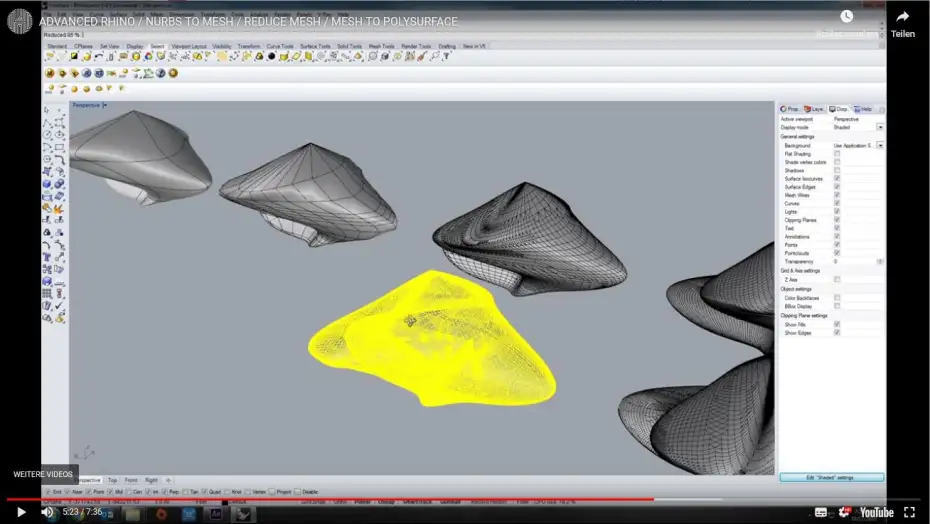Click the selection arrow tool in left toolbar
This screenshot has width=930, height=524.
pos(47,110)
